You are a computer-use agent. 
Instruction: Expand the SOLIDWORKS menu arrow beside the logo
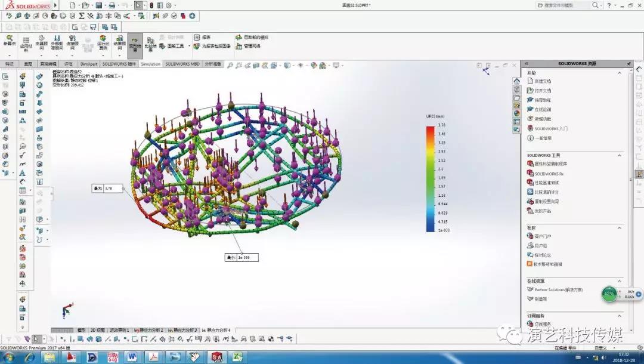click(55, 5)
